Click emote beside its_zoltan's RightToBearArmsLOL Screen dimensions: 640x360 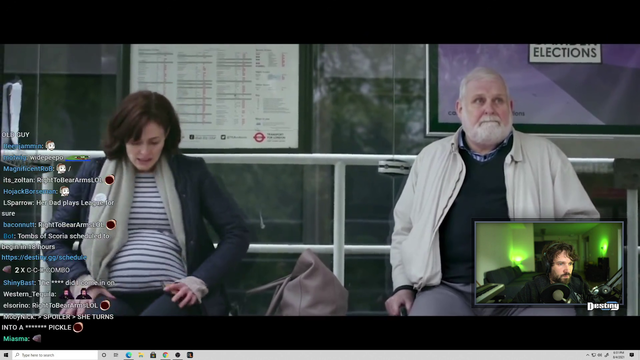(x=109, y=180)
